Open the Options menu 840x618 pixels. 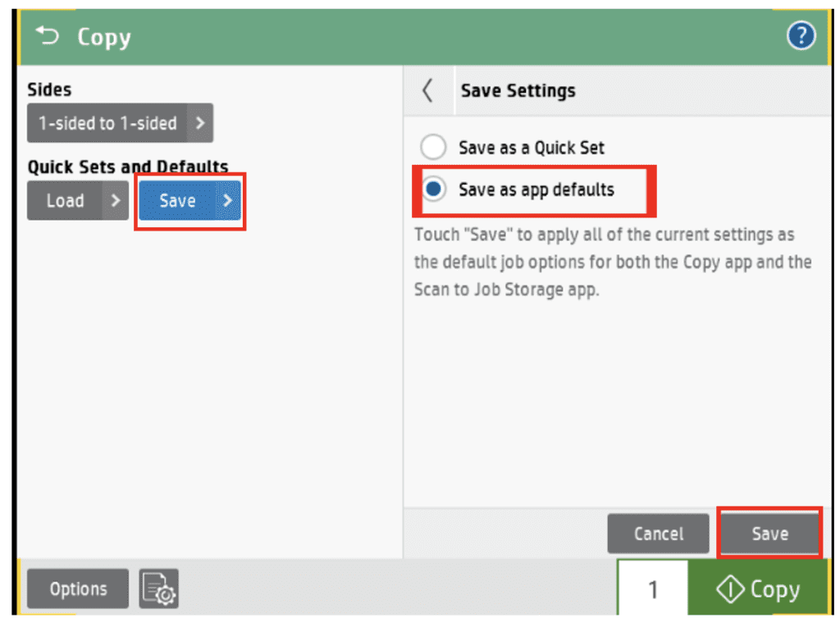click(x=77, y=588)
